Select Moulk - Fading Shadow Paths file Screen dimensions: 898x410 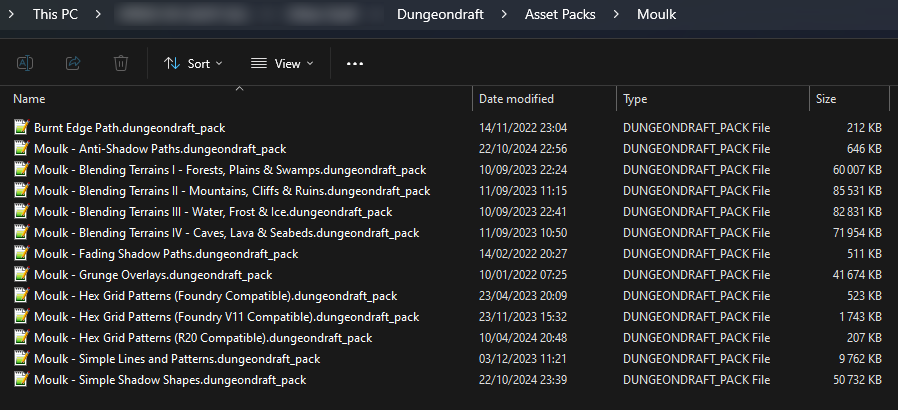point(166,254)
